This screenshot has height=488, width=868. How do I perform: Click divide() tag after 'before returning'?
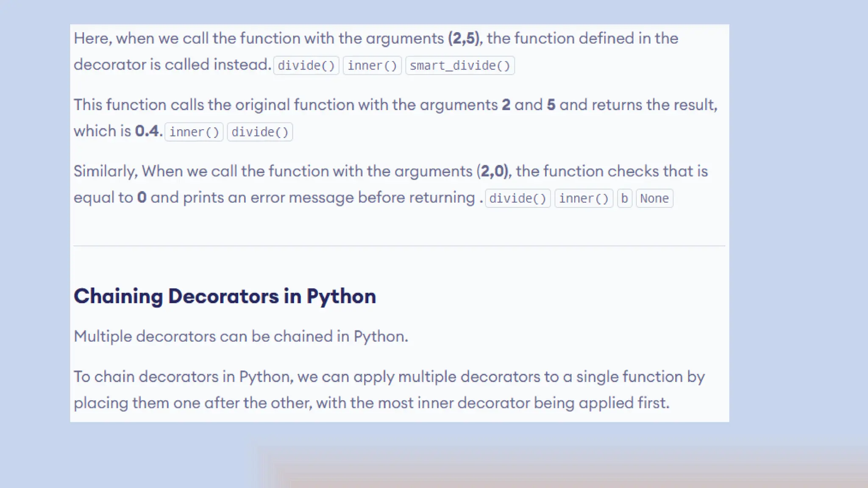517,198
